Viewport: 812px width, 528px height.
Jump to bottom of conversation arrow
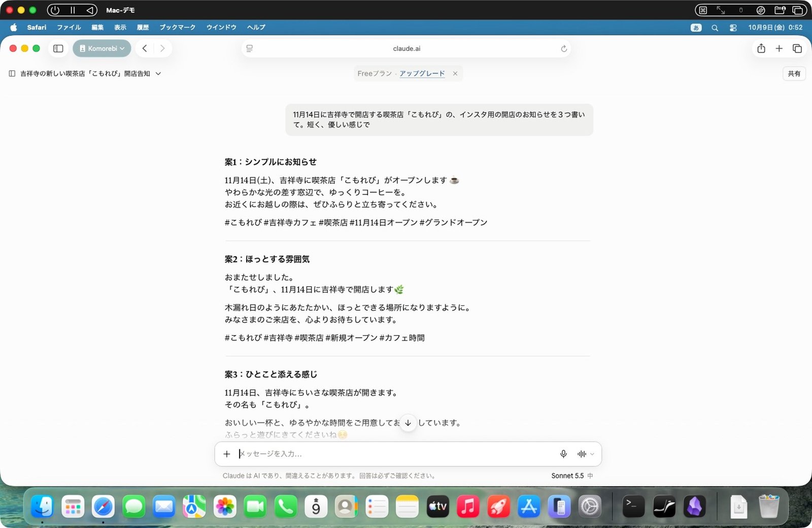pos(408,422)
